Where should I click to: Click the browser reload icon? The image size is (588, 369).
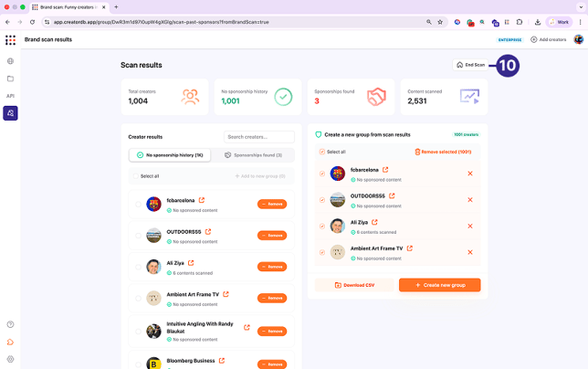(33, 21)
